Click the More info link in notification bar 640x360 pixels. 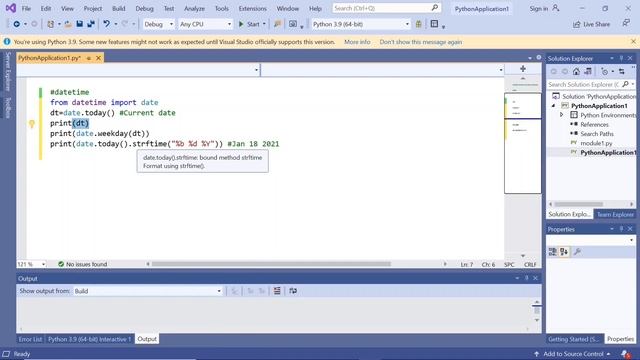(357, 42)
